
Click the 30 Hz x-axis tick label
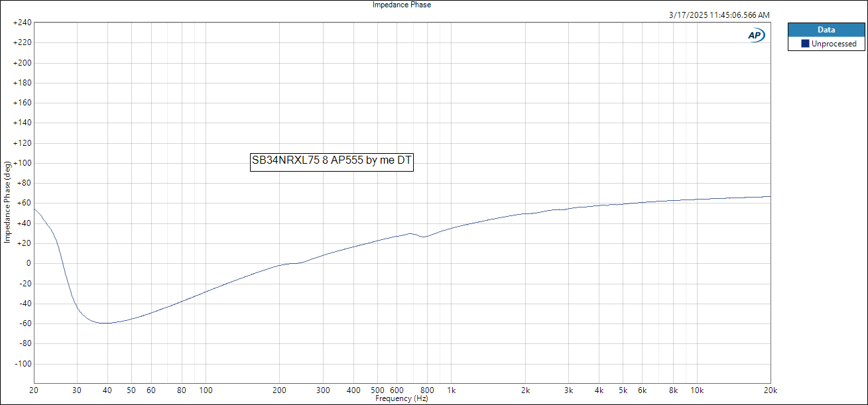77,390
